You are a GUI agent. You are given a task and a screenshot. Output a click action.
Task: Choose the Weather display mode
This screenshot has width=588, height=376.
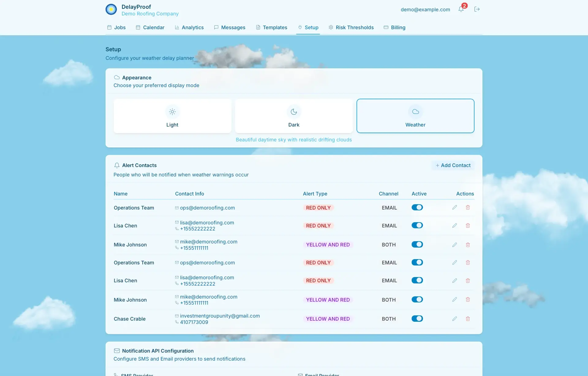pos(415,116)
